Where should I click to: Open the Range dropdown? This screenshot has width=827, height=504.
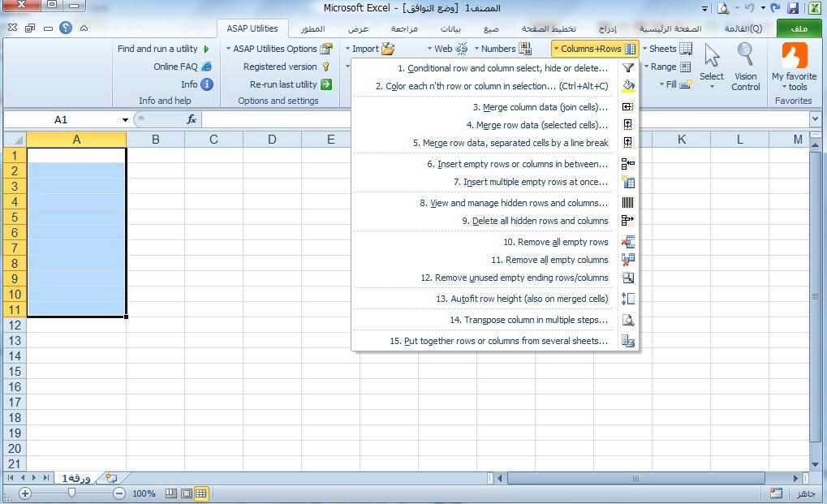pyautogui.click(x=668, y=67)
